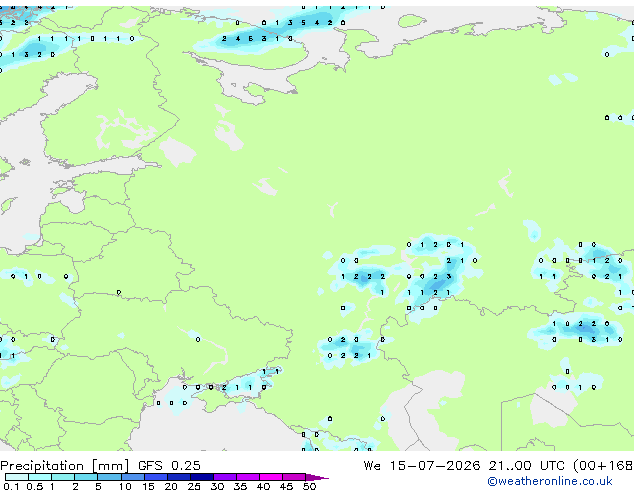
Task: Click the legend label 25
Action: pyautogui.click(x=194, y=486)
